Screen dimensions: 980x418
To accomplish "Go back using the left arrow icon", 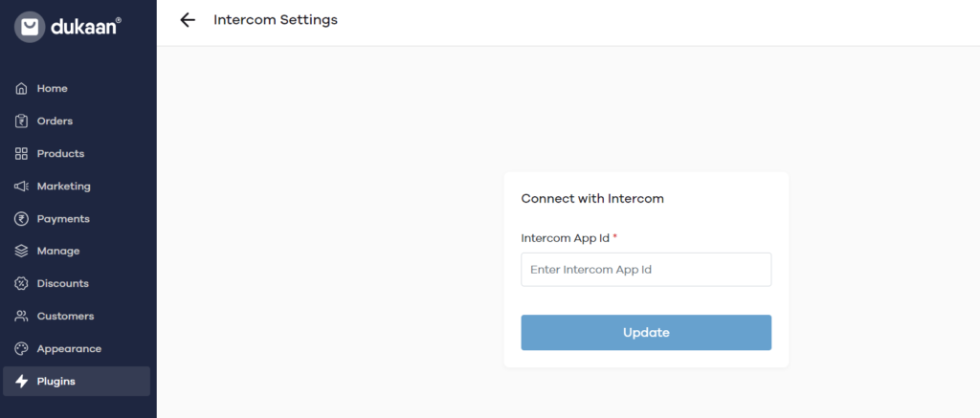I will click(188, 20).
